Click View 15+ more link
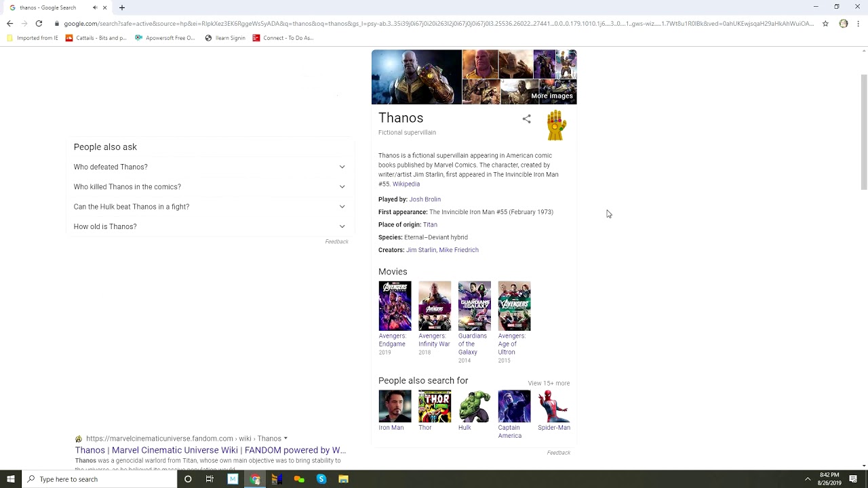This screenshot has height=488, width=868. tap(549, 383)
